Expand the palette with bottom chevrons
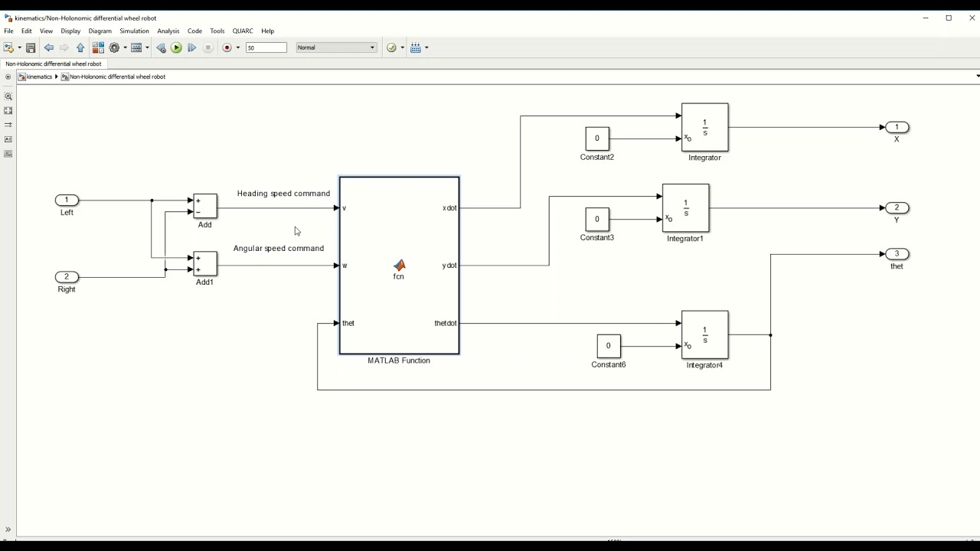The height and width of the screenshot is (551, 980). click(x=8, y=530)
